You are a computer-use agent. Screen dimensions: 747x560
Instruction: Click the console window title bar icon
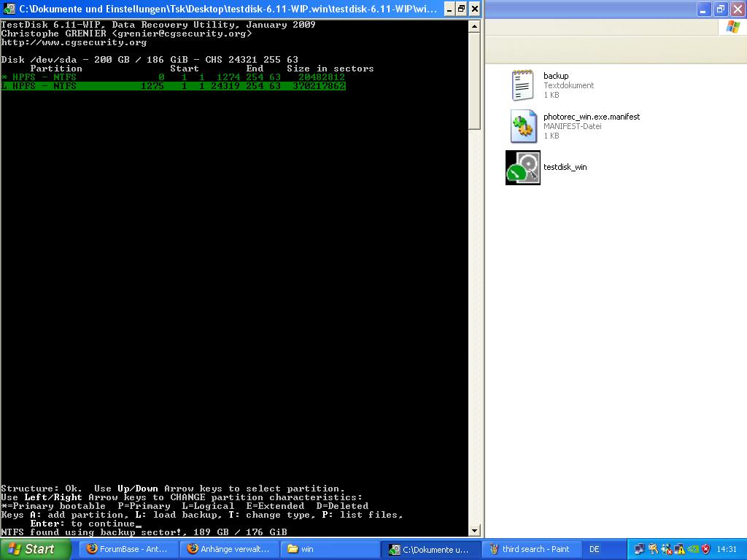tap(9, 9)
